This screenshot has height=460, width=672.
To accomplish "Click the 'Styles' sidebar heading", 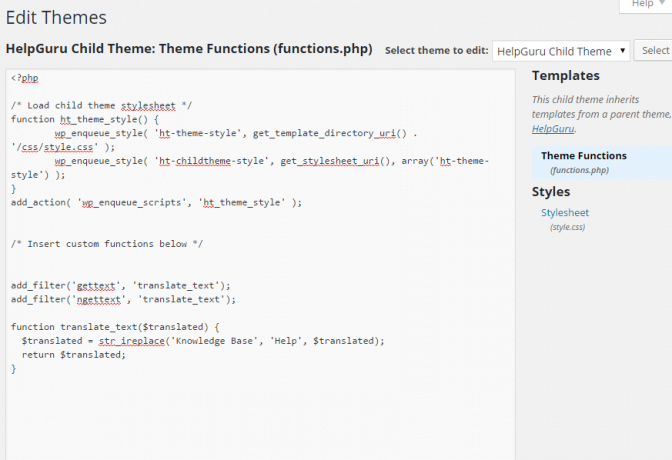I will (x=551, y=192).
